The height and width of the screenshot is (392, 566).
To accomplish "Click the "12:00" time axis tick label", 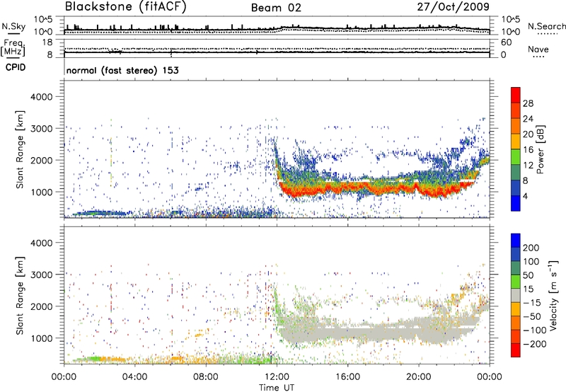I will click(x=277, y=377).
